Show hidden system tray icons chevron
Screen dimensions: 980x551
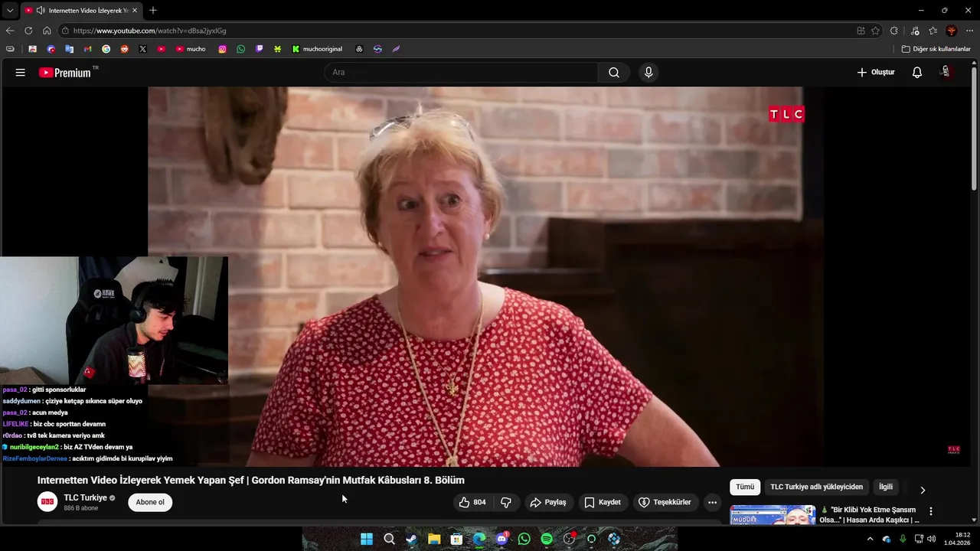[870, 539]
